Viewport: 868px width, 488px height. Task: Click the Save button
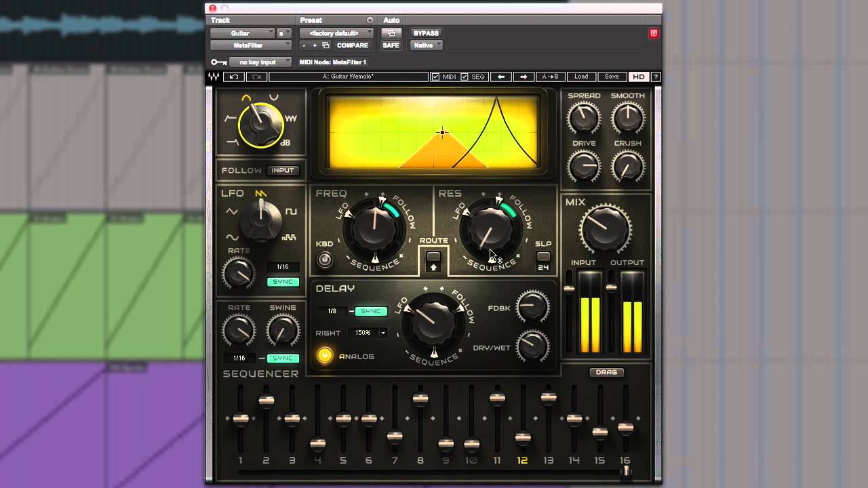612,77
